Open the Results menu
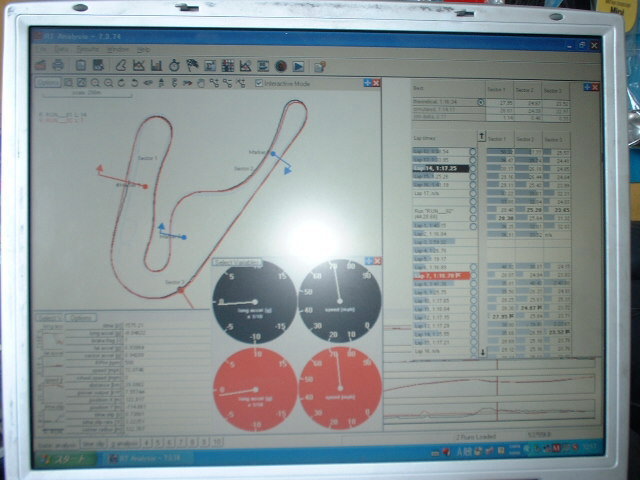 click(88, 49)
